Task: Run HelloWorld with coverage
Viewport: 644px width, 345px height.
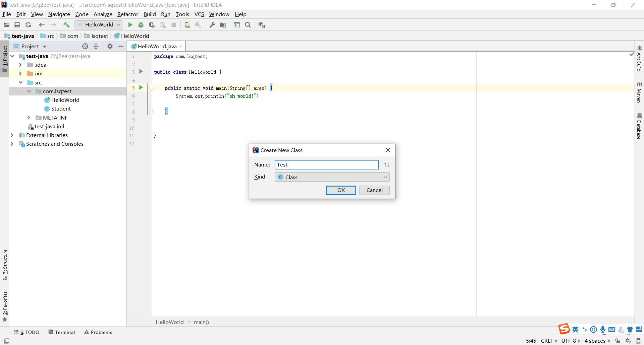Action: pyautogui.click(x=152, y=25)
